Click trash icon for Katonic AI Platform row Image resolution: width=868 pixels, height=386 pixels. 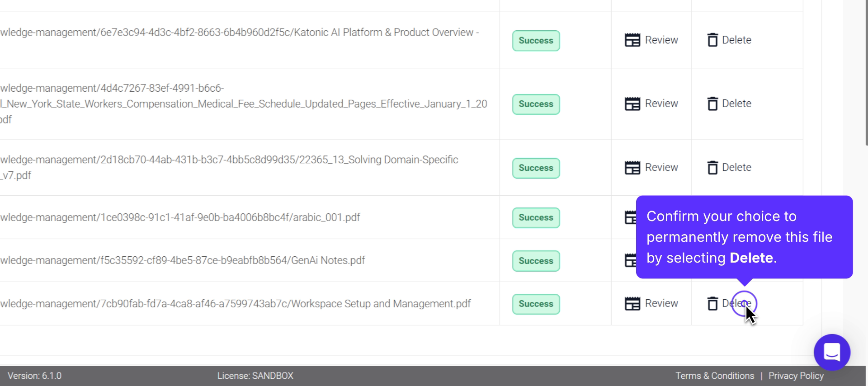712,40
